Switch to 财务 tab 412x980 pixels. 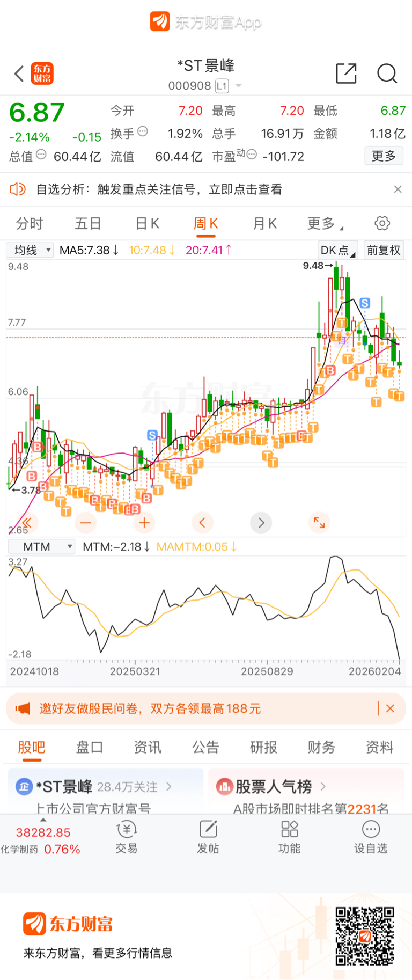(321, 747)
